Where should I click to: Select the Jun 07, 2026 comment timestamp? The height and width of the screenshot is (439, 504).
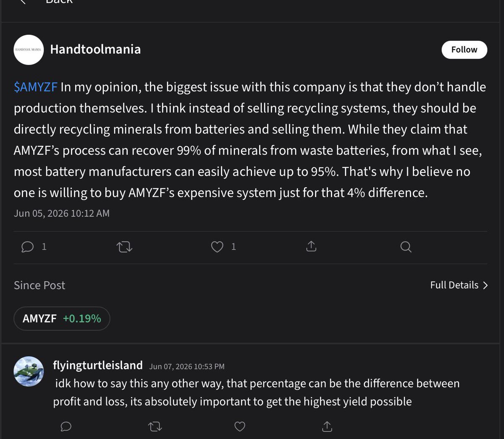point(187,366)
